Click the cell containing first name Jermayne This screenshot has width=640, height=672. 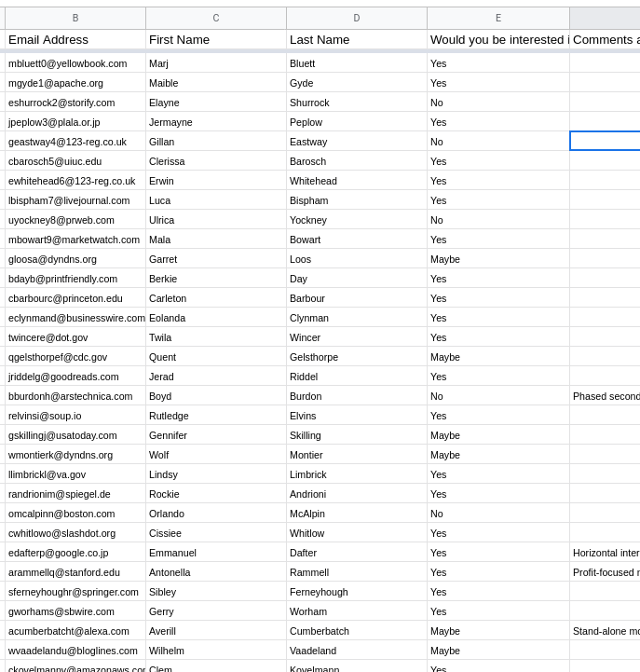(216, 122)
